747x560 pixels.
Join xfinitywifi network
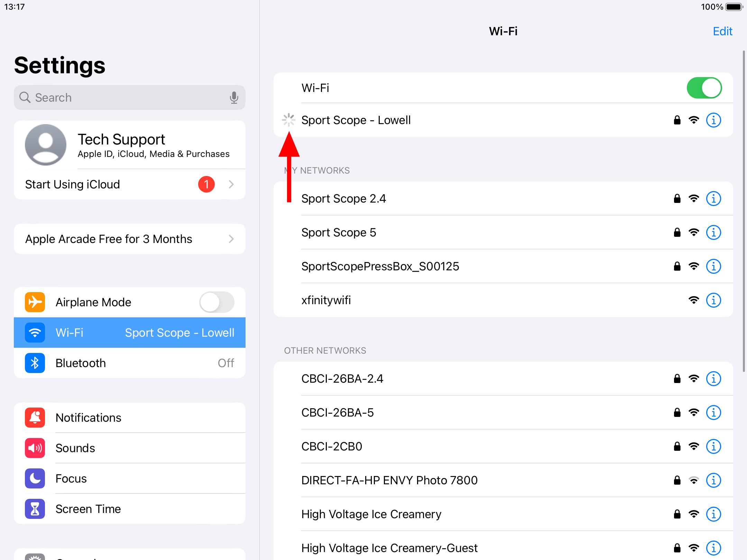coord(503,300)
